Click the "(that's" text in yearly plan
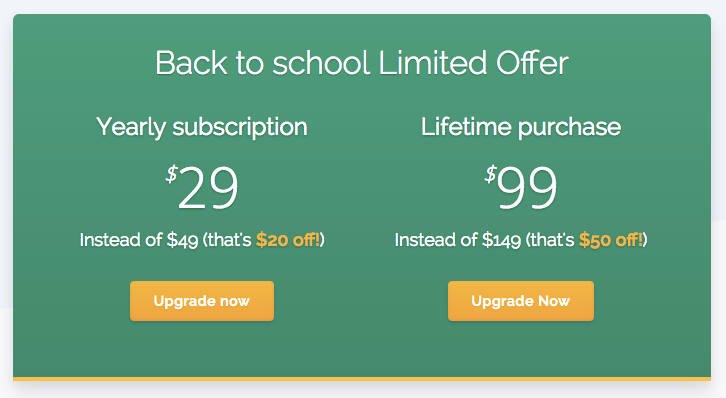 (227, 240)
